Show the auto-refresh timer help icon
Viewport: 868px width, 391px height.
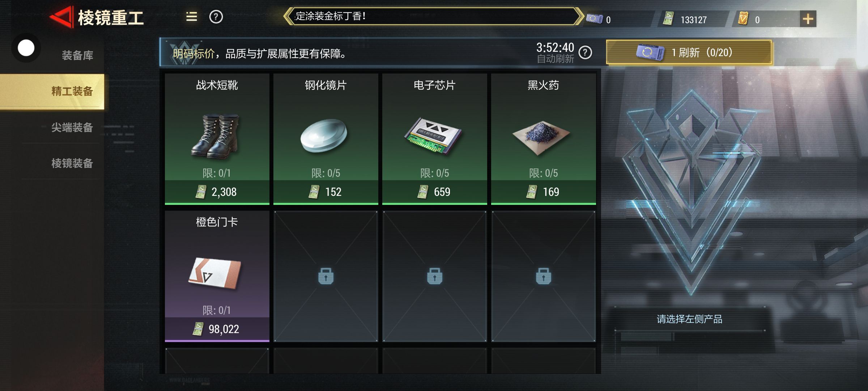click(585, 53)
